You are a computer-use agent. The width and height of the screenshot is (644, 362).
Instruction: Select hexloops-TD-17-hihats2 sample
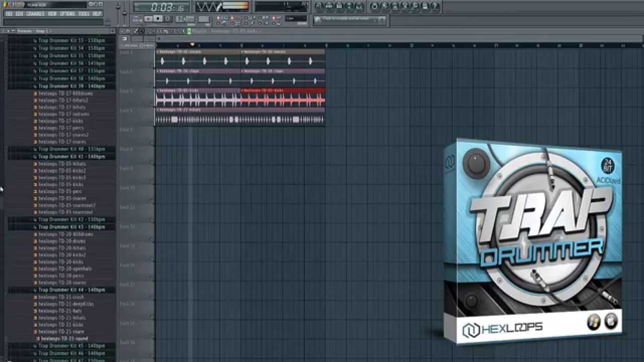[x=63, y=101]
